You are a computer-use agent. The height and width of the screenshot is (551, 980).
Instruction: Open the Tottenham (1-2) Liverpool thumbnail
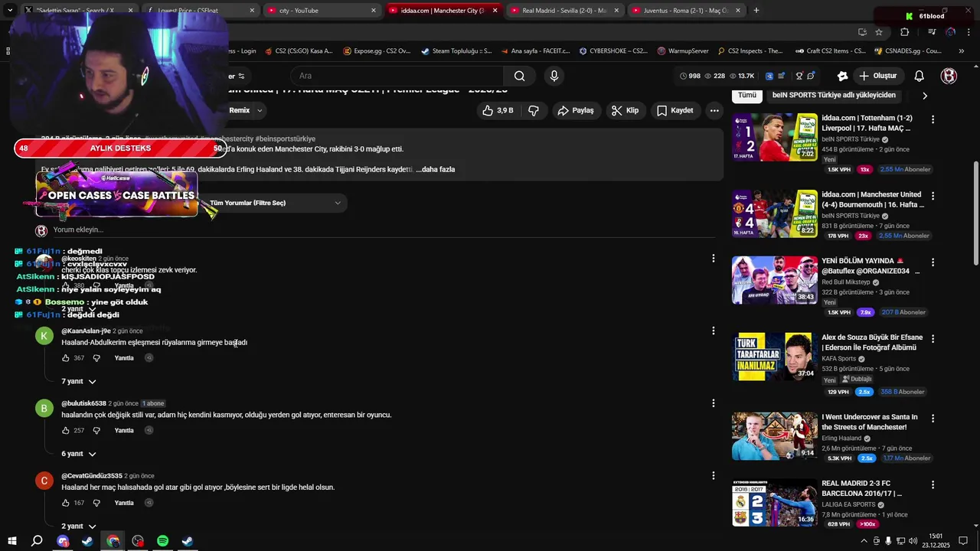coord(775,137)
